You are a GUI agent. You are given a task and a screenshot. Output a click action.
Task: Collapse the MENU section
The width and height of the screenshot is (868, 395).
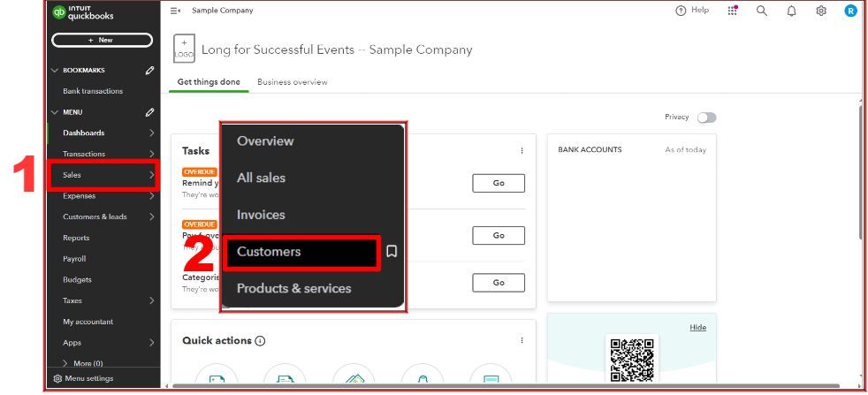54,112
